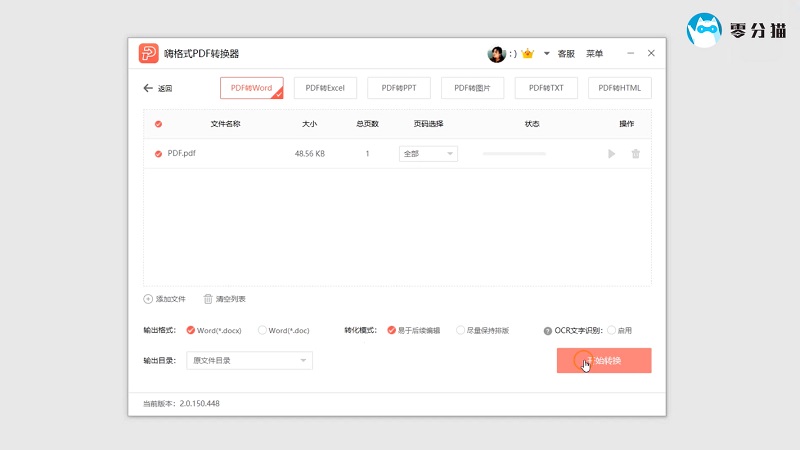The height and width of the screenshot is (450, 800).
Task: Click the PDF.pdf conversion progress bar
Action: click(514, 154)
